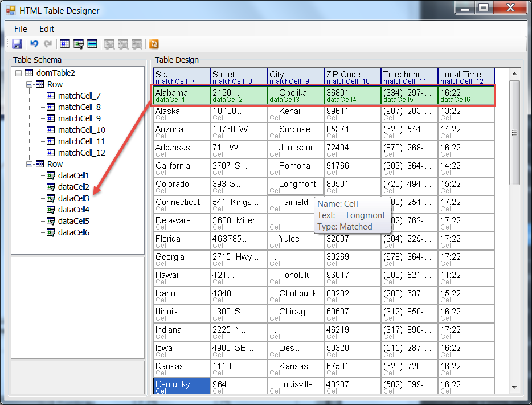Click the table-with-filter toolbar icon
Viewport: 532px width, 405px height.
78,43
